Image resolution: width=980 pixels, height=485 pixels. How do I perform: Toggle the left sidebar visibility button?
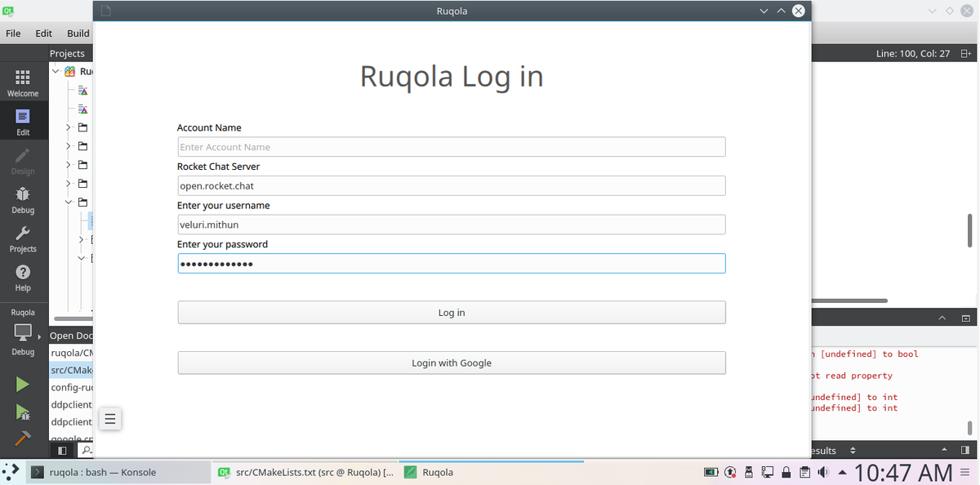(62, 450)
